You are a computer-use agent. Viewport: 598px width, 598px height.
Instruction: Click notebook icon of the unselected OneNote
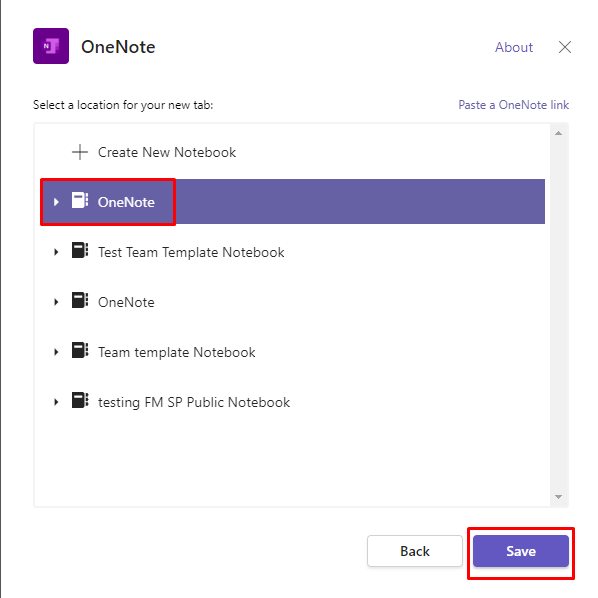coord(80,300)
